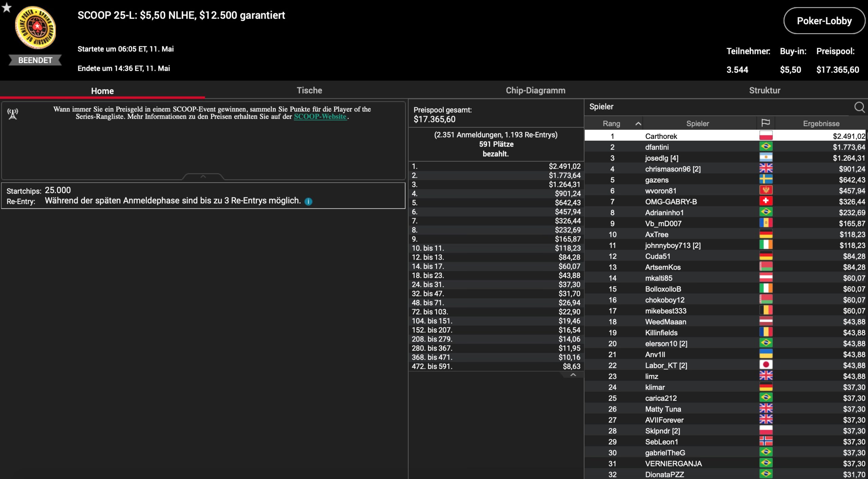Open the SCOOP-Website link
Screen dimensions: 868x479
[320, 117]
